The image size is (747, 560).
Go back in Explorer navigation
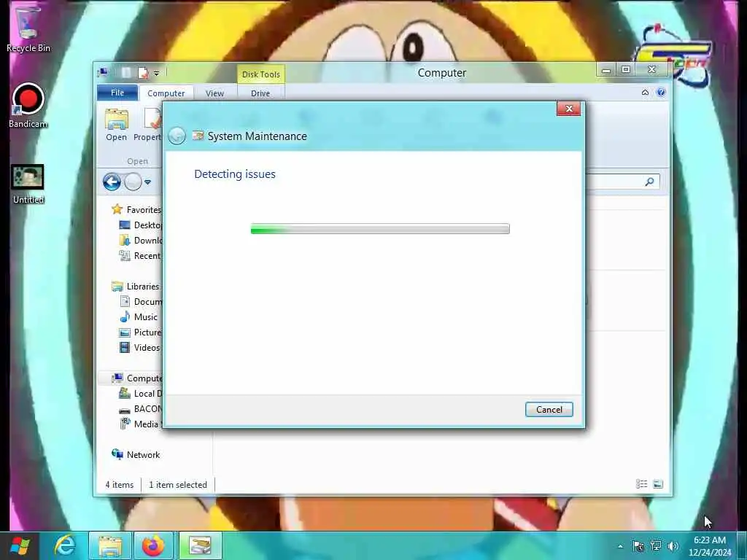click(x=112, y=182)
